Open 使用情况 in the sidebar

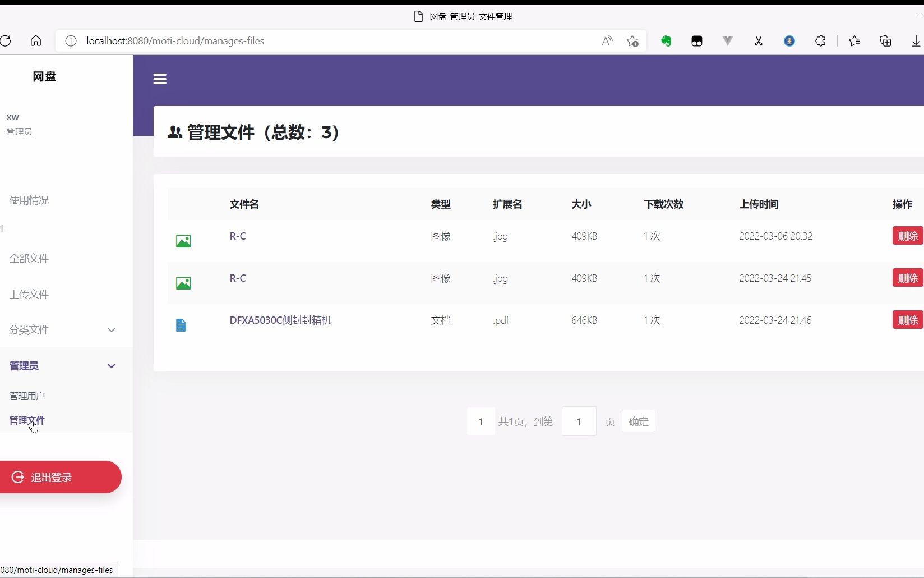[x=29, y=200]
